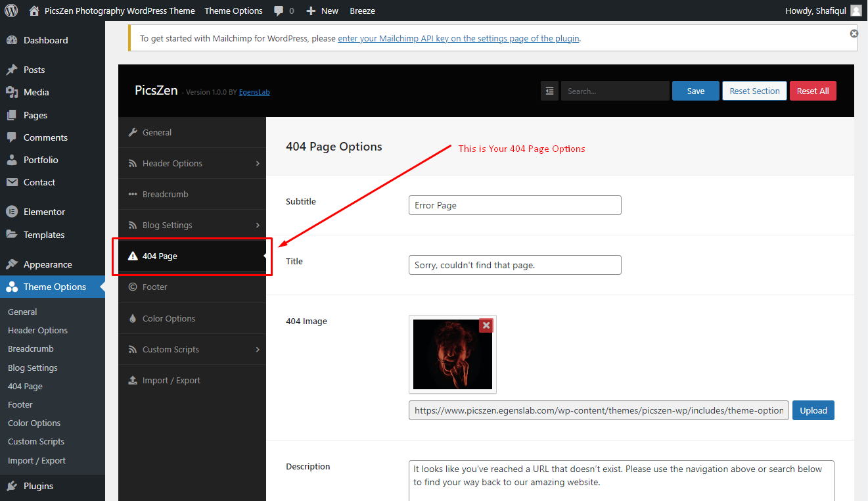Open the Color Options panel tab
868x501 pixels.
coord(192,318)
